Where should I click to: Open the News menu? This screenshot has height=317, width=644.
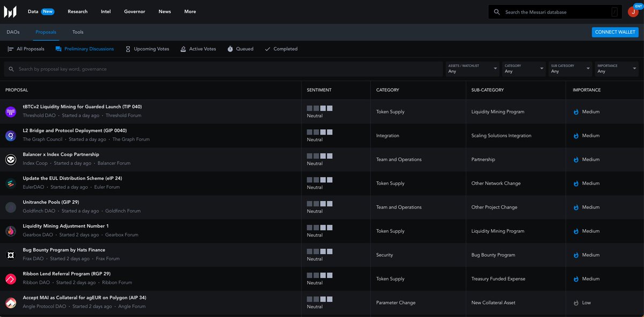coord(165,11)
